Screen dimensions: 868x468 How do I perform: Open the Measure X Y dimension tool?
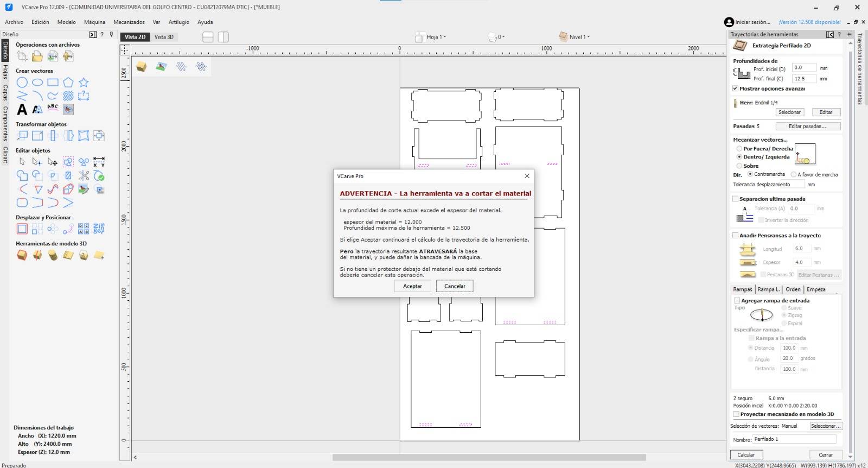[x=99, y=162]
